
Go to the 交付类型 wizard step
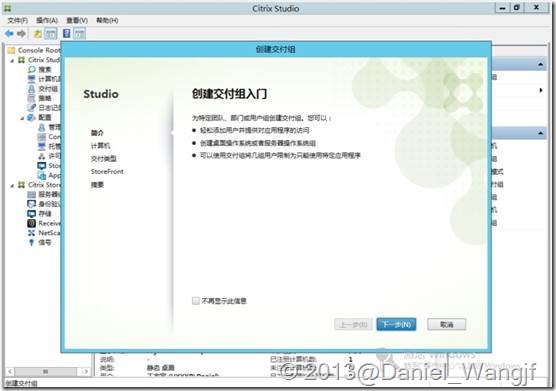point(104,158)
